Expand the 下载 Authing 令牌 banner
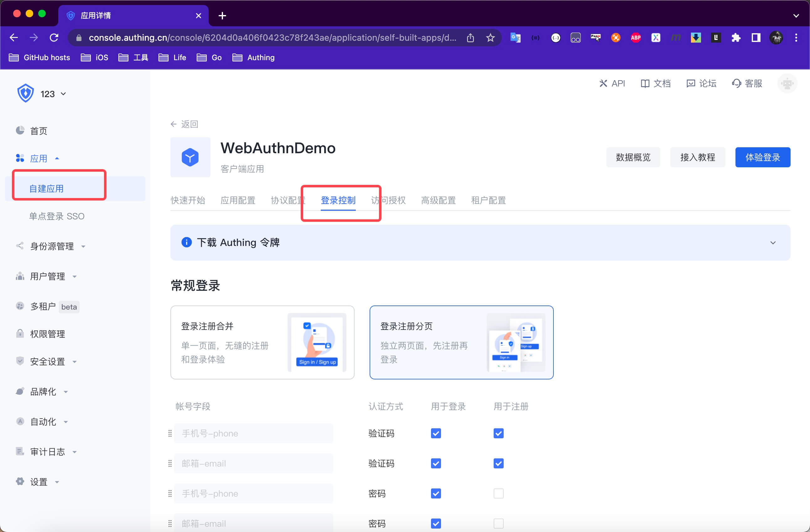810x532 pixels. tap(772, 243)
